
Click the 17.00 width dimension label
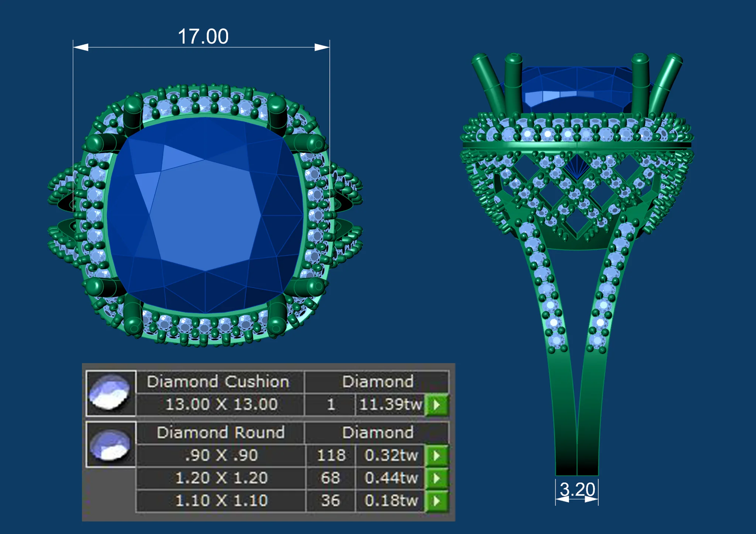point(203,37)
